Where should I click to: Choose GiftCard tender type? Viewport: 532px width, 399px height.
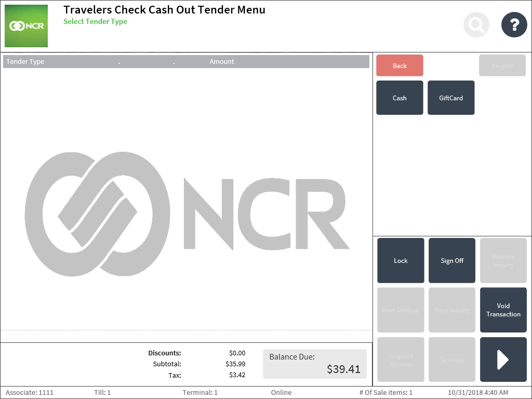pyautogui.click(x=450, y=98)
